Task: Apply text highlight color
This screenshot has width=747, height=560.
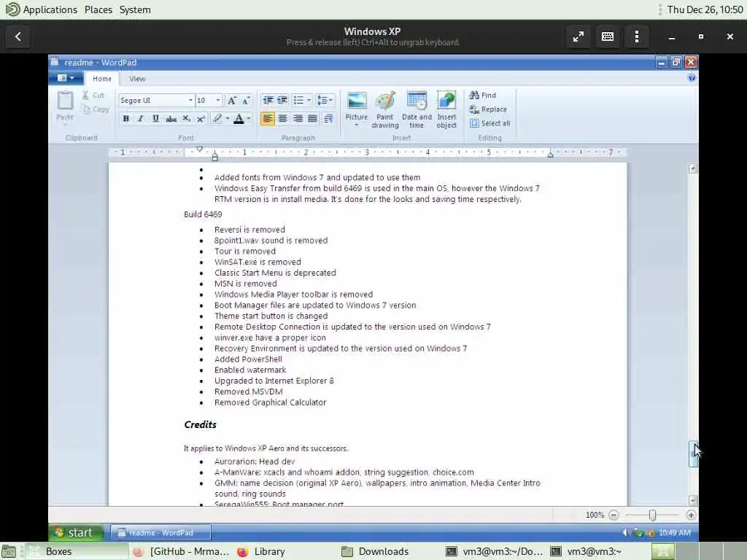Action: tap(217, 119)
